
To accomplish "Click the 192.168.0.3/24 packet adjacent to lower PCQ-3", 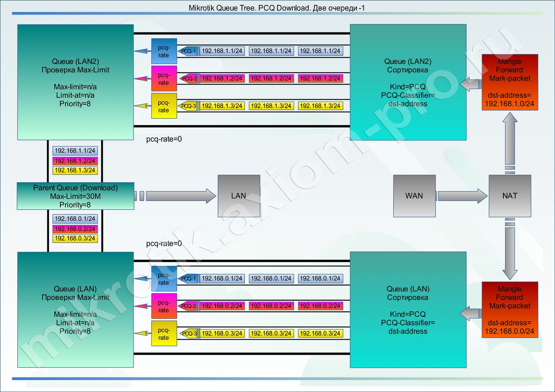I will click(x=222, y=333).
